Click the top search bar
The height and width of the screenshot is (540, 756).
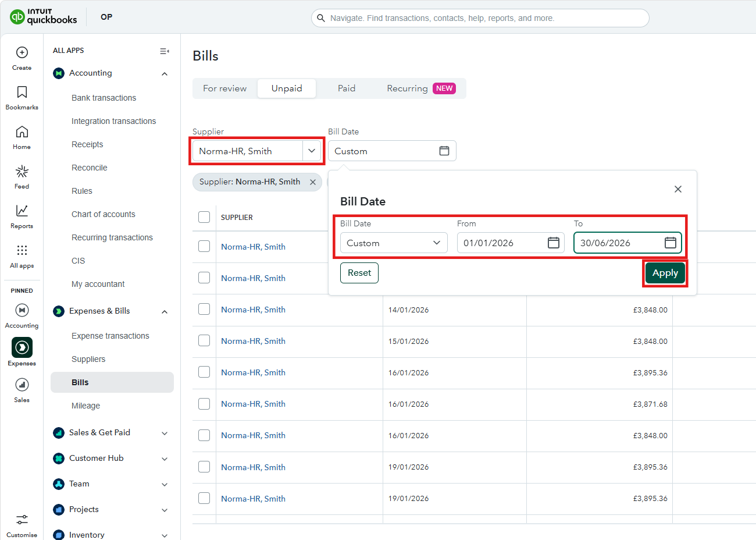coord(480,18)
